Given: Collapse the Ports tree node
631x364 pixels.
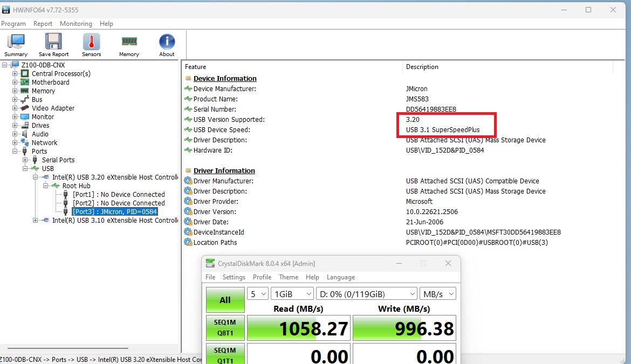Looking at the screenshot, I should pos(15,151).
